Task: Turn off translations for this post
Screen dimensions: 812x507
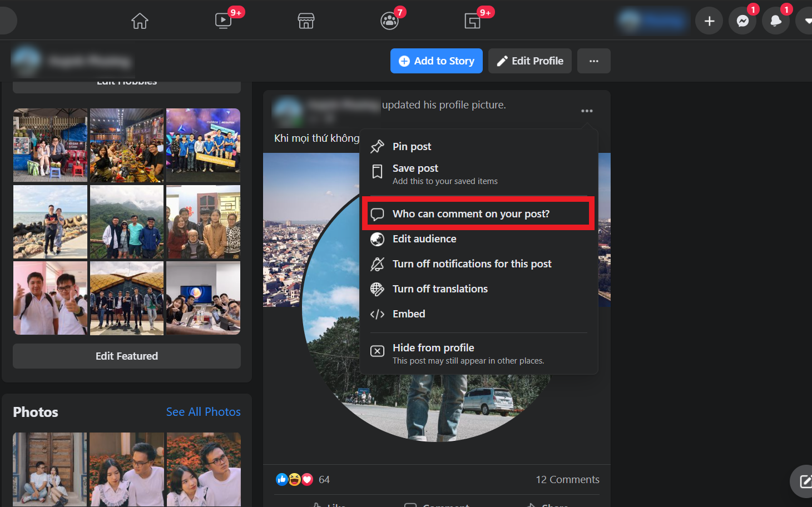Action: (x=439, y=289)
